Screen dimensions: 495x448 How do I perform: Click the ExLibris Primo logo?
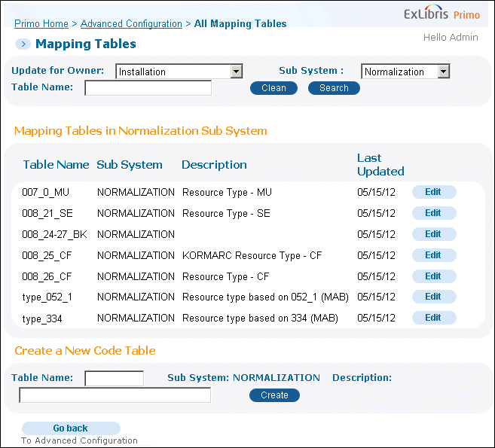(442, 13)
